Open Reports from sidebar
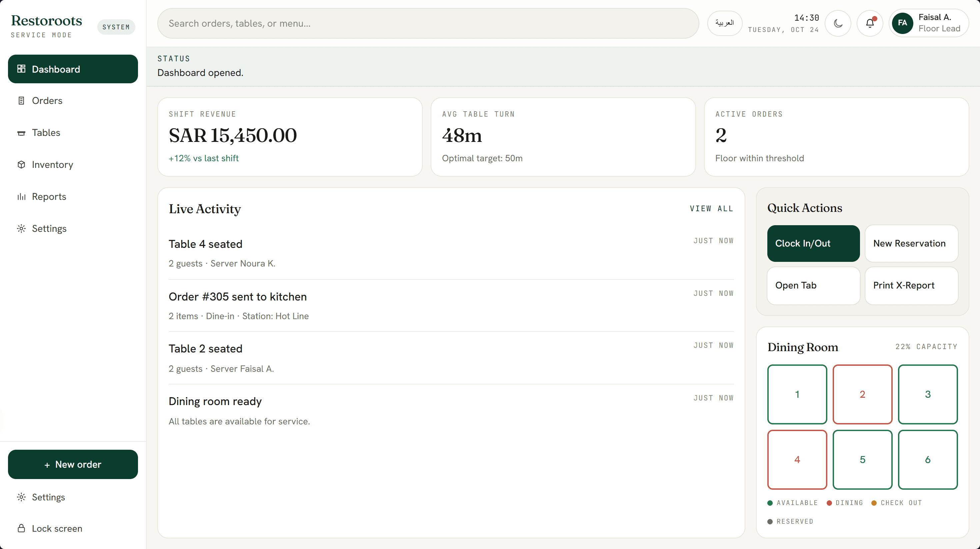The image size is (980, 549). click(73, 197)
